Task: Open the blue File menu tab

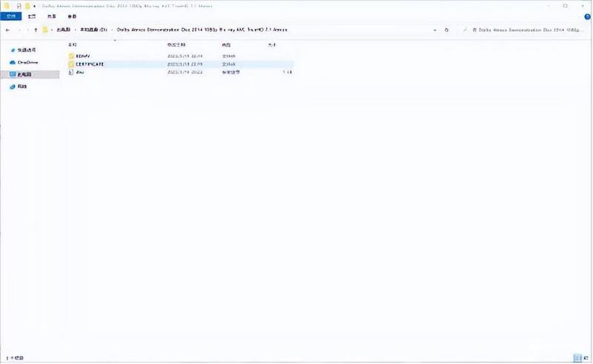Action: pyautogui.click(x=11, y=16)
